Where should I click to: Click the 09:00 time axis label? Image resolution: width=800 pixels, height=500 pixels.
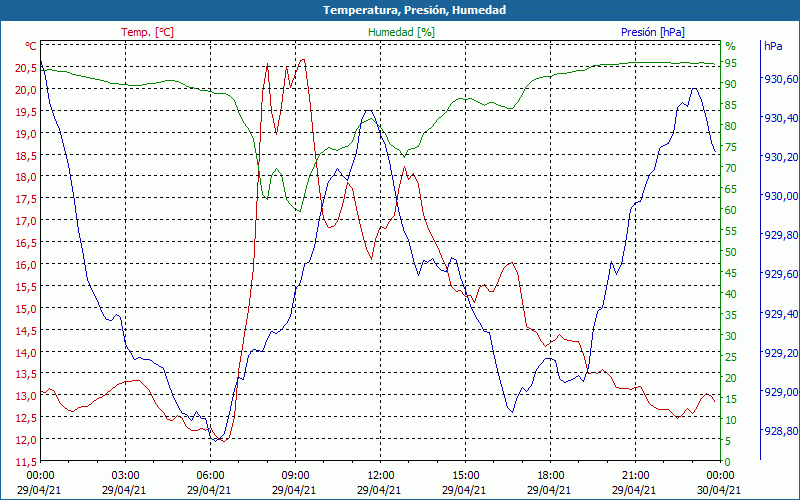pyautogui.click(x=295, y=475)
